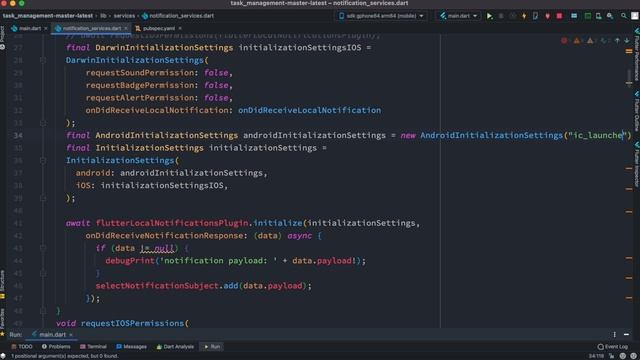This screenshot has height=360, width=640.
Task: Run the app with the green play button
Action: pos(489,16)
